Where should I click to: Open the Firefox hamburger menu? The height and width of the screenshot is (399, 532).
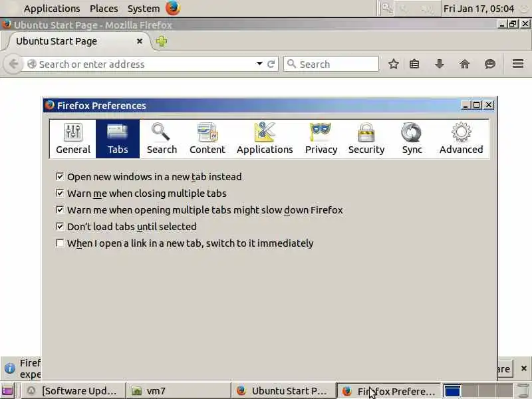pos(518,63)
